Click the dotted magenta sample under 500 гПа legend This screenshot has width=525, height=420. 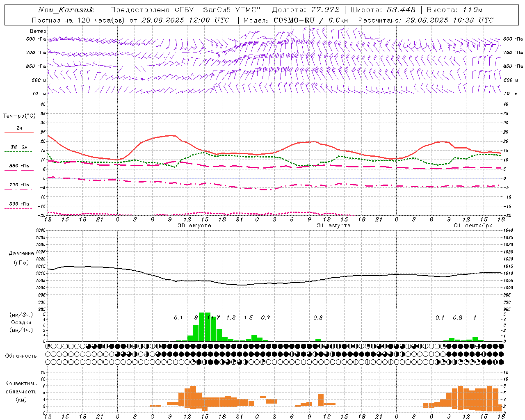coord(18,208)
